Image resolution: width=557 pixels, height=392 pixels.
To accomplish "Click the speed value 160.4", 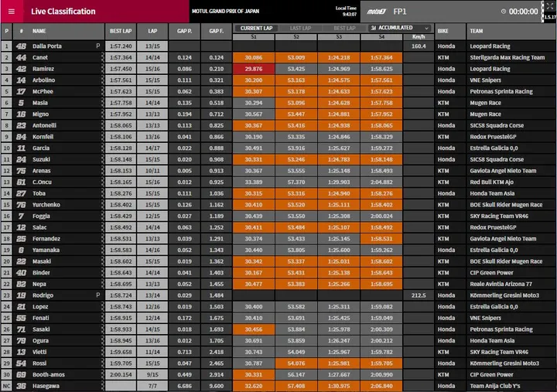I will (x=419, y=46).
